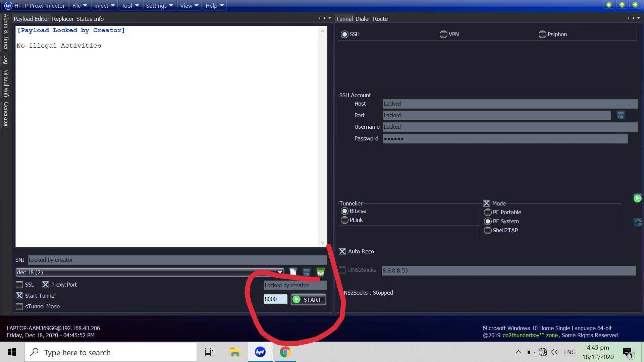Select the SSH tunnel type
Screen dimensions: 644x362
[x=350, y=34]
